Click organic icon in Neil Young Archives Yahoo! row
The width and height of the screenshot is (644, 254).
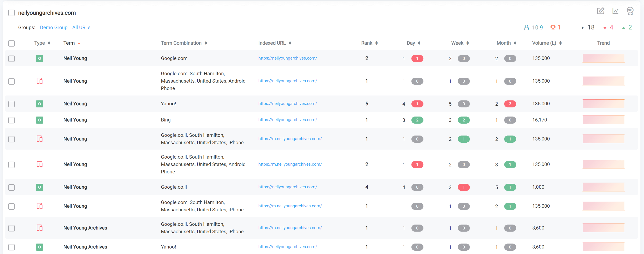[x=40, y=247]
